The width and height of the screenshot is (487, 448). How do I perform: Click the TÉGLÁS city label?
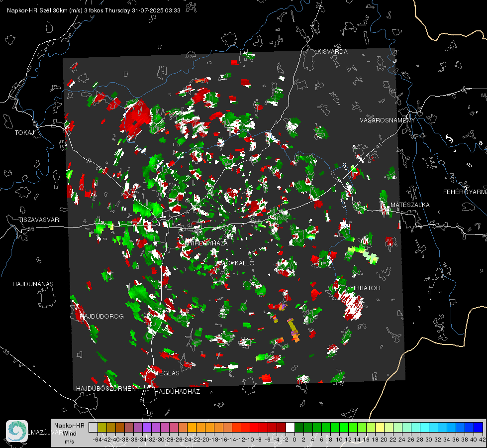(168, 373)
